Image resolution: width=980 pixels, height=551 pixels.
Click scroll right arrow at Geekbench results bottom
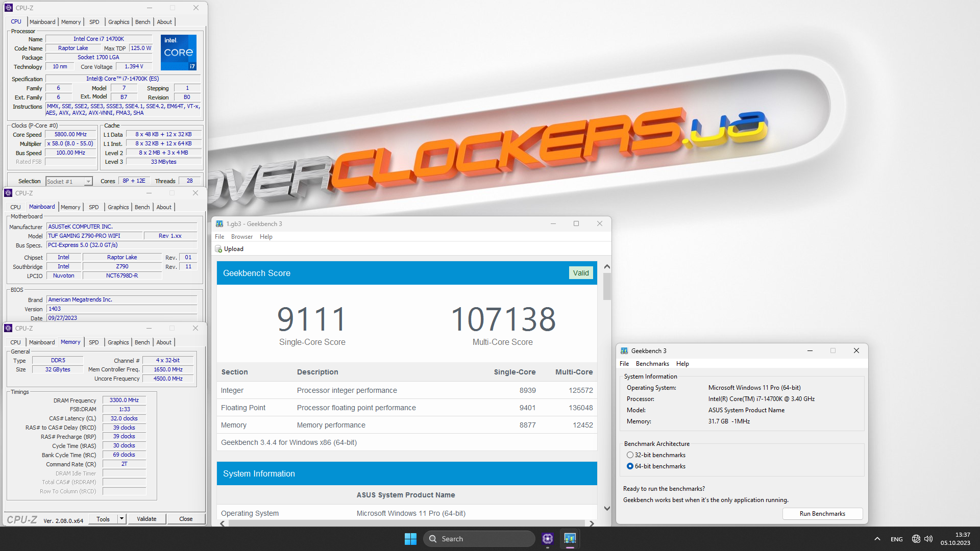pos(592,523)
